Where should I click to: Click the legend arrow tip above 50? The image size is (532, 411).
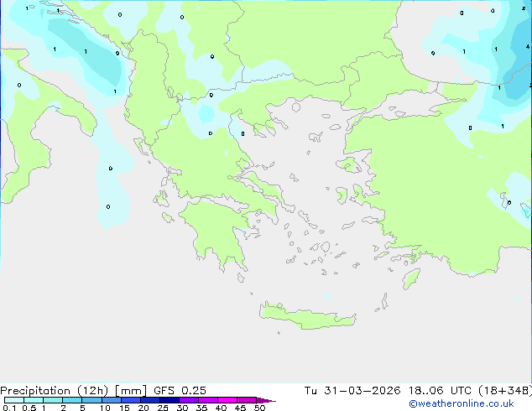pos(266,400)
